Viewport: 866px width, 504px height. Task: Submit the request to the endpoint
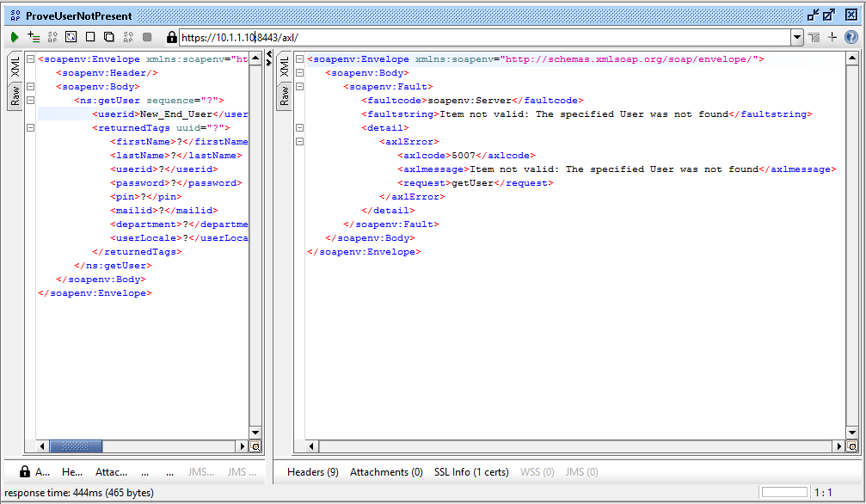[x=14, y=37]
